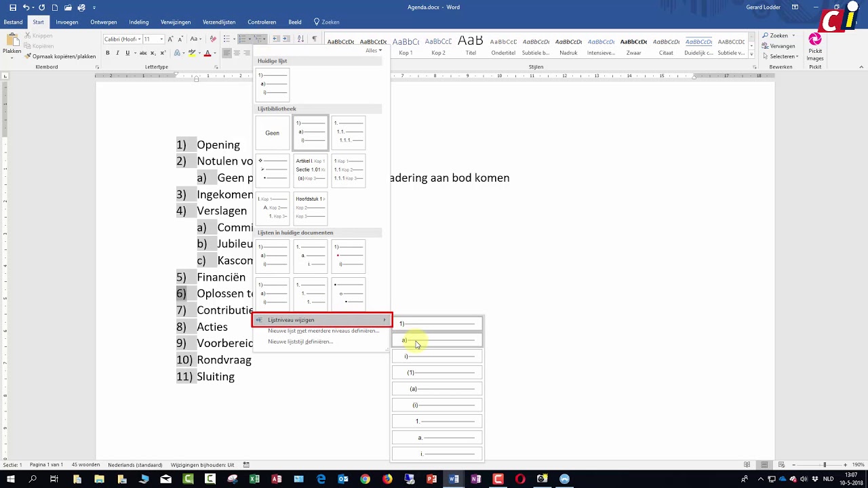Toggle italic formatting
Image resolution: width=868 pixels, height=488 pixels.
point(117,53)
